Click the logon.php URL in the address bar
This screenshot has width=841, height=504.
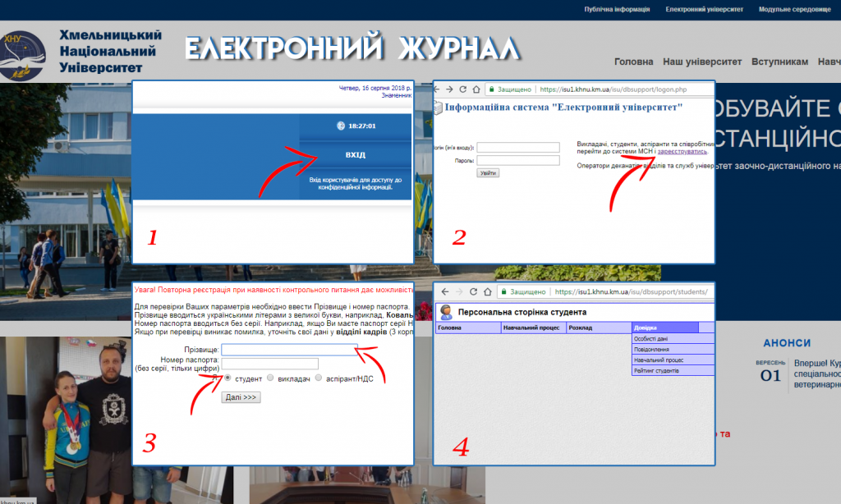[613, 89]
